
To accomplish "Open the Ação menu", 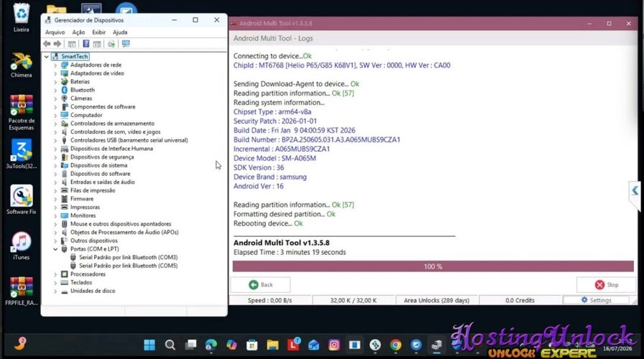I will point(78,32).
